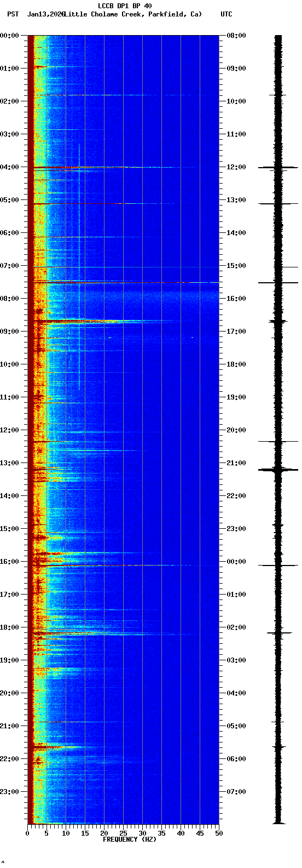Click the UTC time label '08:00'
This screenshot has height=868, width=302.
[236, 36]
